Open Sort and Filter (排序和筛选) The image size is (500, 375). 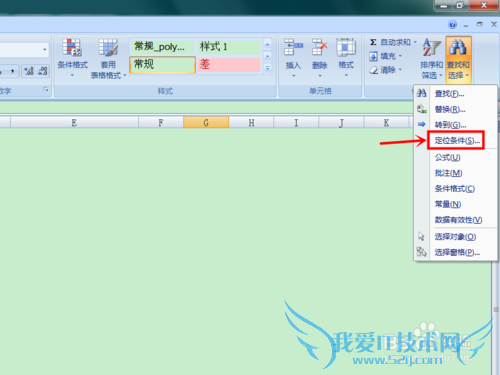432,58
